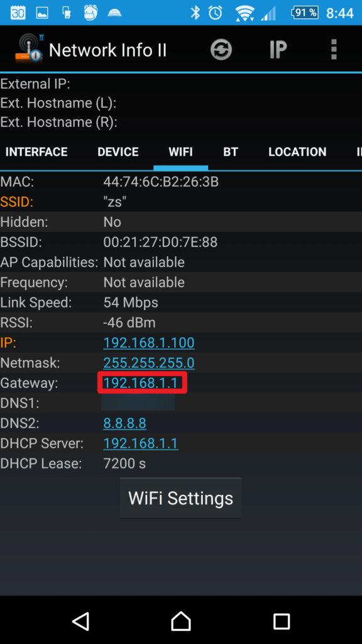This screenshot has height=644, width=362.
Task: Tap the DNS2 link 8.8.8.8
Action: click(125, 423)
